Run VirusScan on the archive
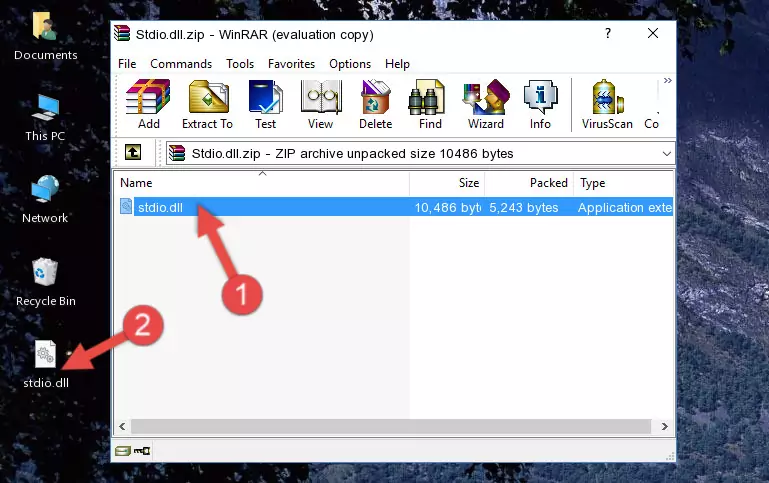Viewport: 769px width, 483px height. (607, 104)
